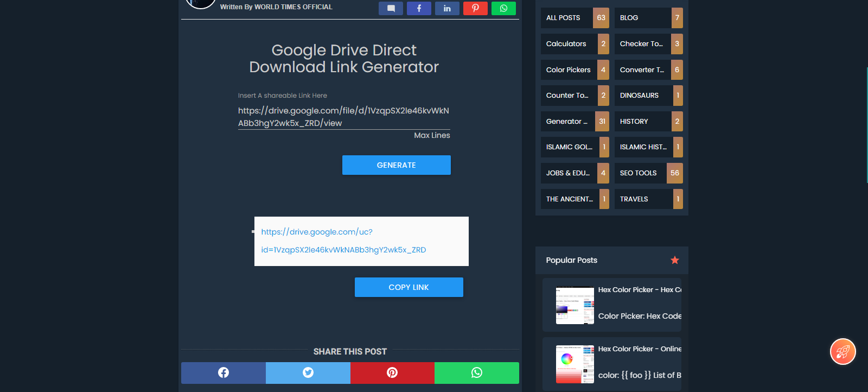Click the Hex Color Picker - Hex Co... thumbnail
The height and width of the screenshot is (392, 868).
pos(575,305)
